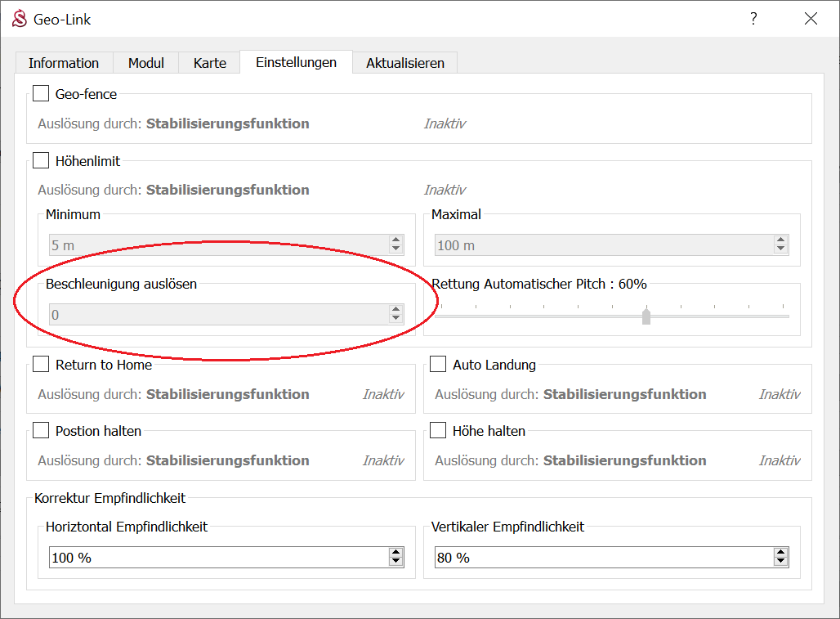Toggle the Postion halten checkbox
The image size is (840, 619).
(41, 430)
